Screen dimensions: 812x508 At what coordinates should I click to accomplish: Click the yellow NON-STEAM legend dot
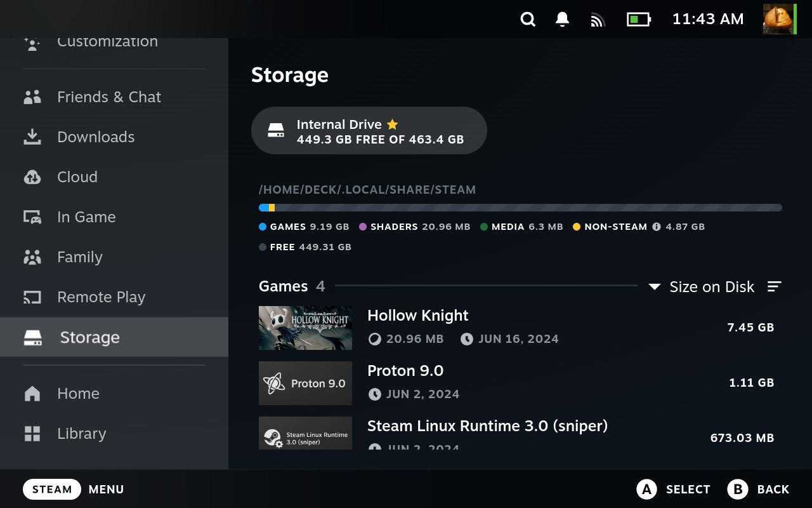577,227
